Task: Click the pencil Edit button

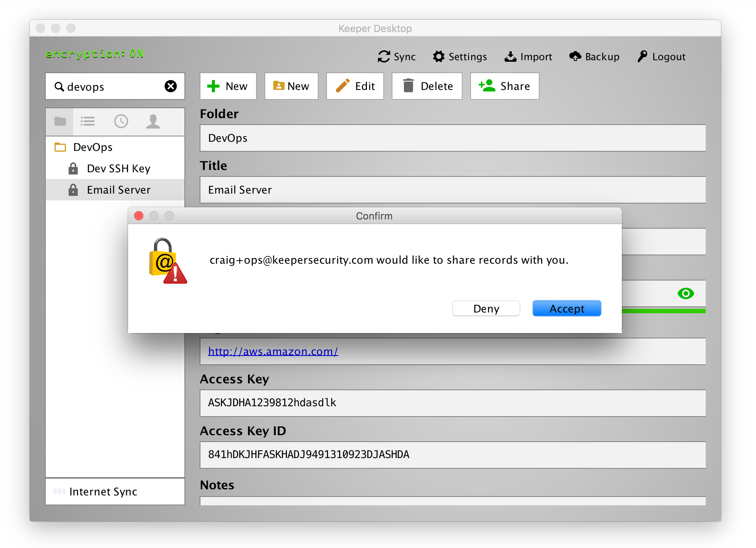Action: tap(355, 86)
